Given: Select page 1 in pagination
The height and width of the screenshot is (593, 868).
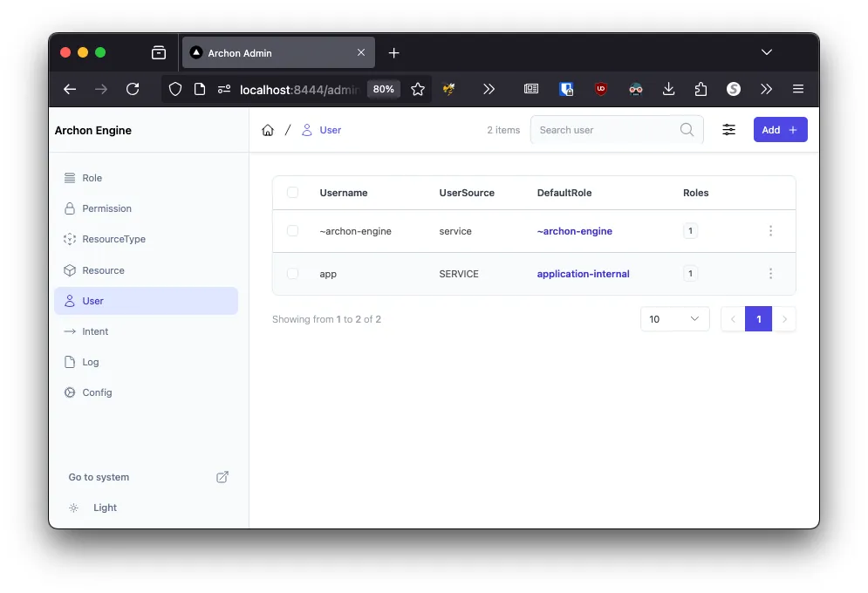Looking at the screenshot, I should tap(758, 319).
